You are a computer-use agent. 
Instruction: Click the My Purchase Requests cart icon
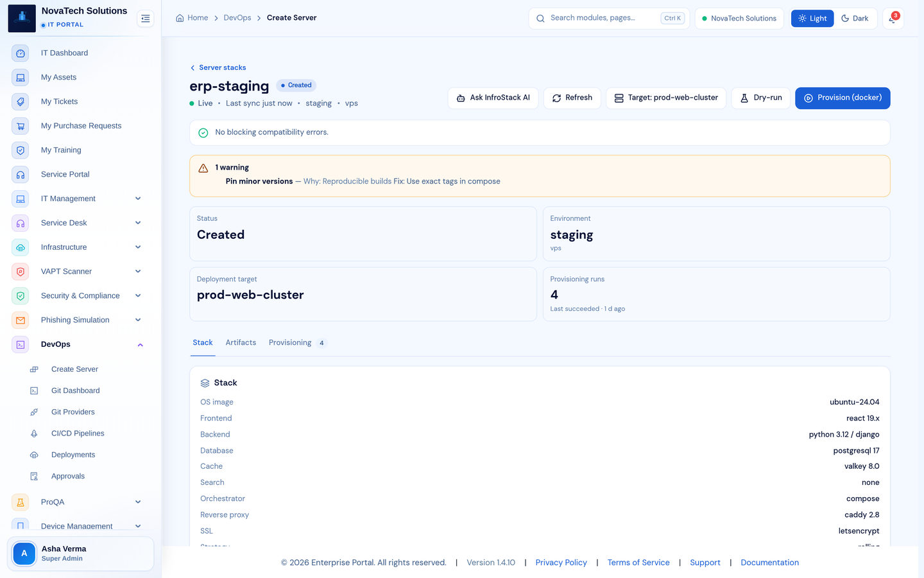coord(21,126)
